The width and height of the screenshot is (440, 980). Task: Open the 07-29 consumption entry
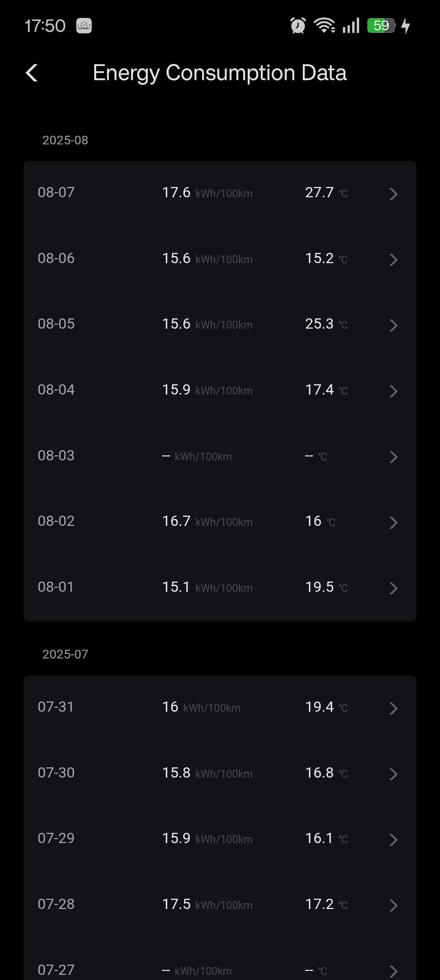coord(220,839)
